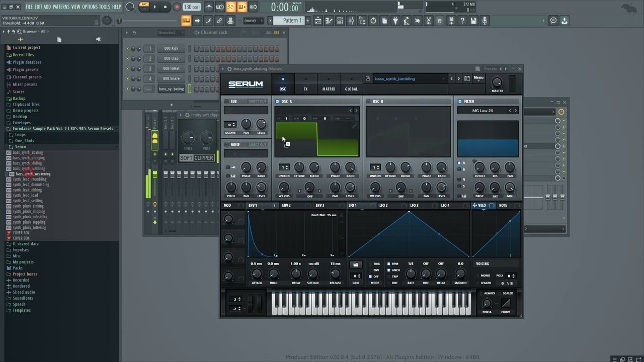
Task: Select bass_synth_plunging preset in browser
Action: pos(29,158)
